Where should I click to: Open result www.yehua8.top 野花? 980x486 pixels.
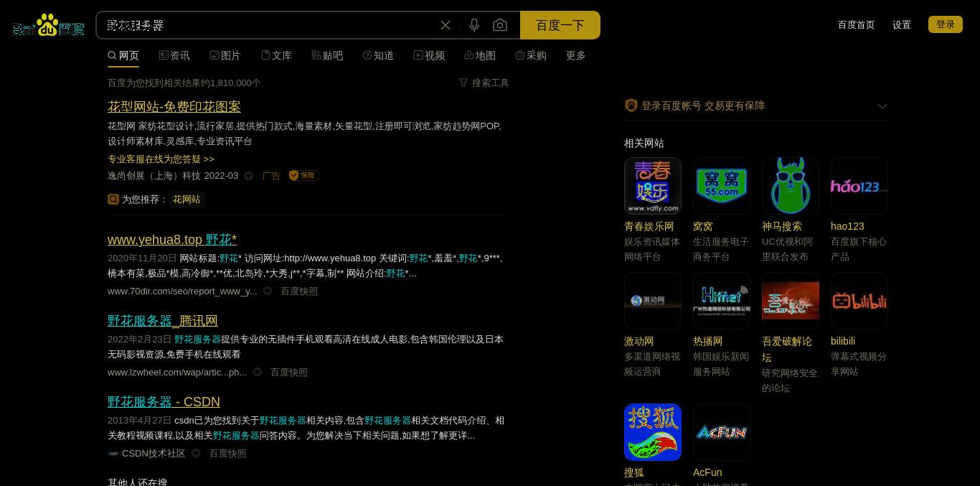[x=172, y=240]
